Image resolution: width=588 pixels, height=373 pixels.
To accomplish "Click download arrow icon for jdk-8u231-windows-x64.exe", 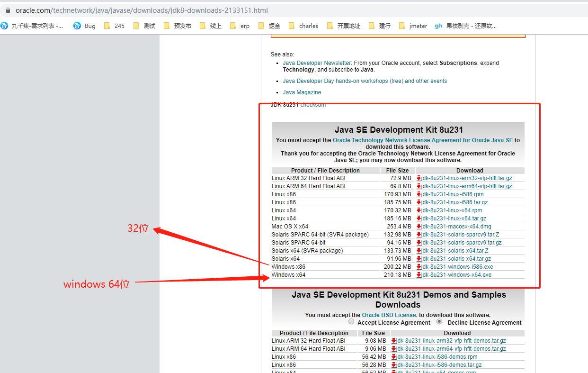I will 419,275.
